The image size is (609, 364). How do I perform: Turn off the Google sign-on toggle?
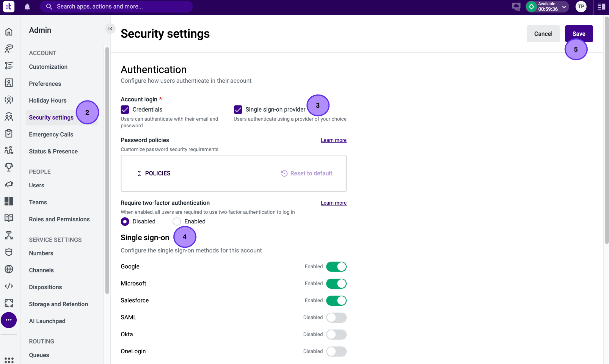[336, 267]
